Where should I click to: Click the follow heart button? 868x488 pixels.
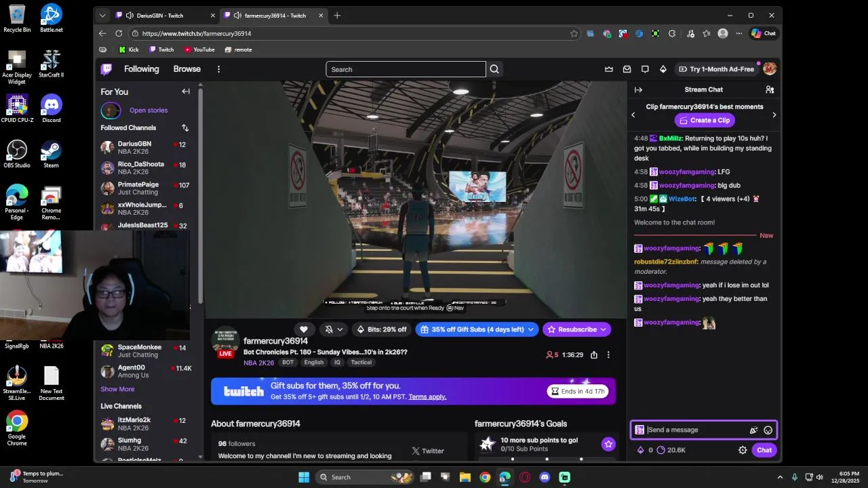tap(304, 329)
